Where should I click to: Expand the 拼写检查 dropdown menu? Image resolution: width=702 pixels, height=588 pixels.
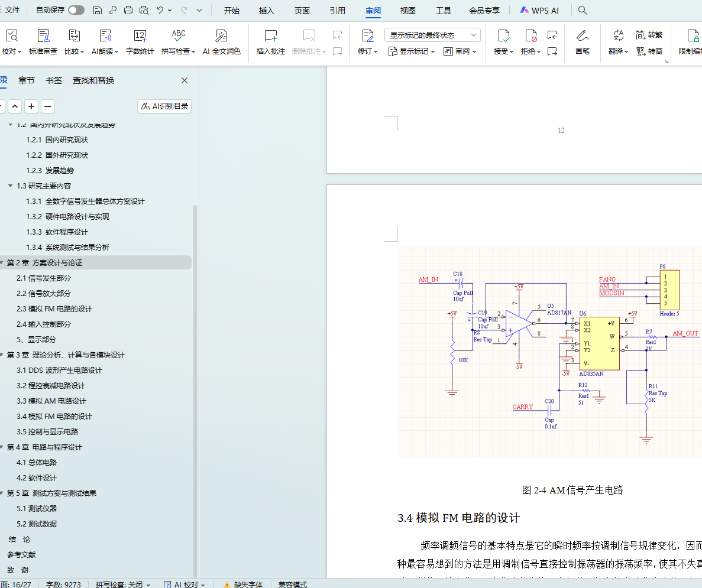(x=194, y=52)
